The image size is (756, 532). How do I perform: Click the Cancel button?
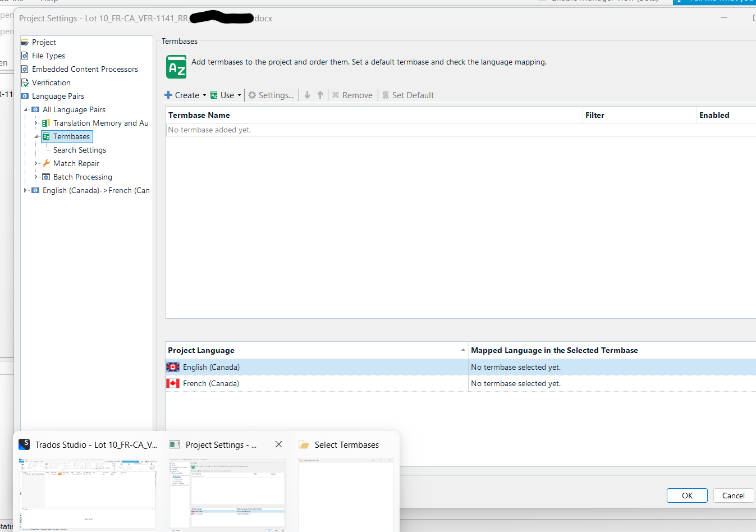[x=733, y=496]
